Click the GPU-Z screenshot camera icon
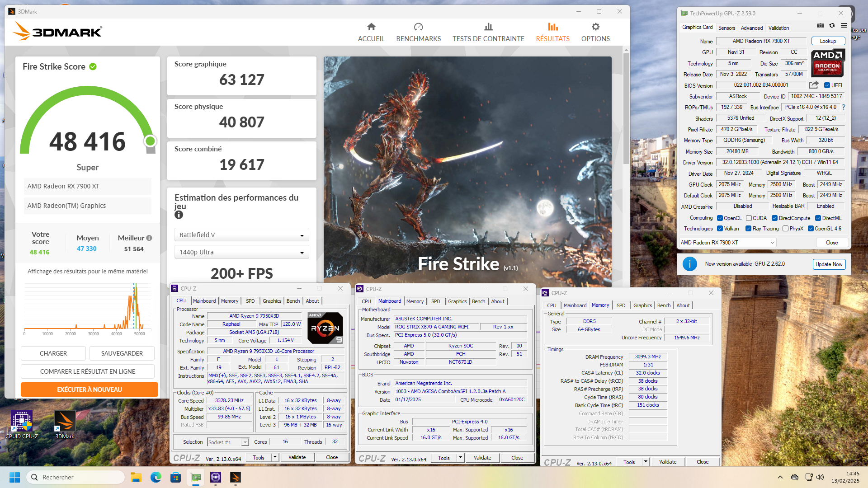 point(821,26)
